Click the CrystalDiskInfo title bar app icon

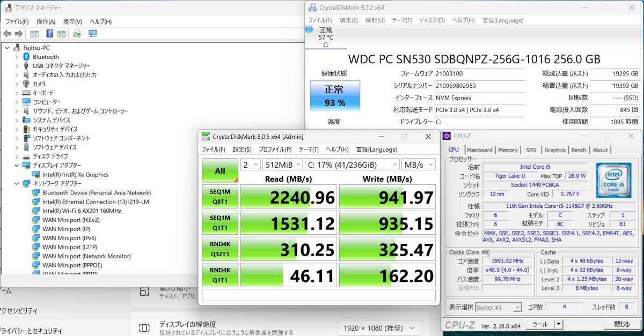pyautogui.click(x=313, y=8)
